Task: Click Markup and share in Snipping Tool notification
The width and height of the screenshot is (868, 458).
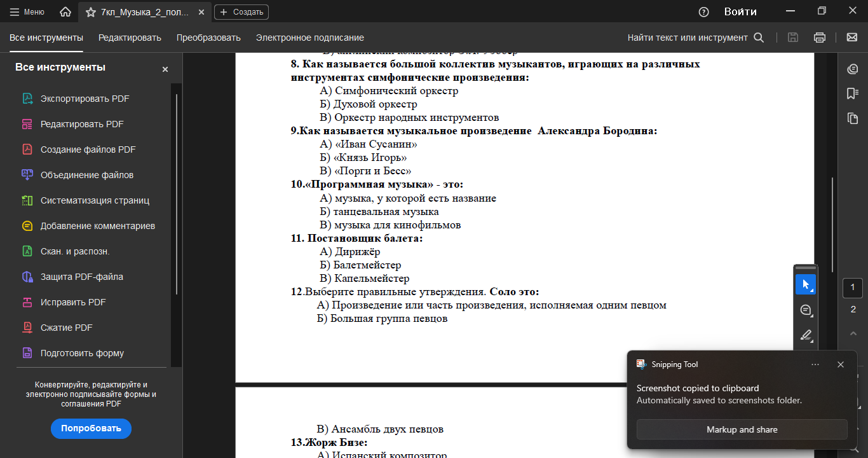Action: point(742,429)
